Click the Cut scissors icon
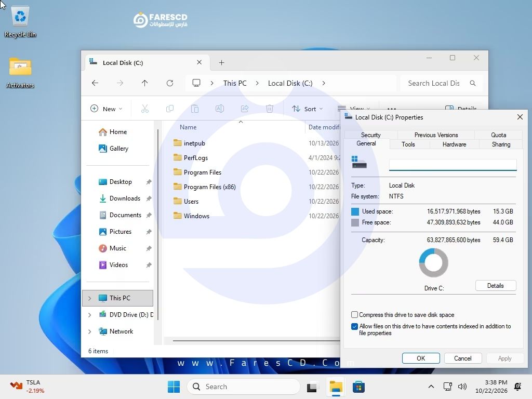 tap(145, 109)
